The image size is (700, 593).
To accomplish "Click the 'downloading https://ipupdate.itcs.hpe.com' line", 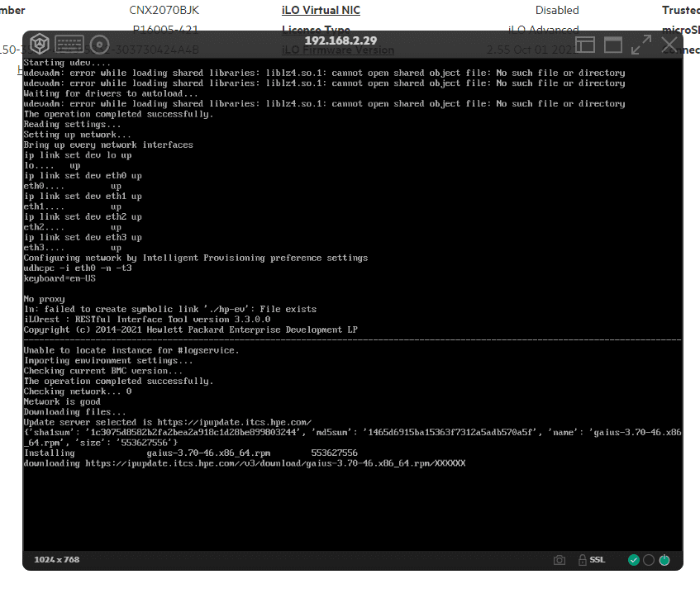I will coord(245,463).
